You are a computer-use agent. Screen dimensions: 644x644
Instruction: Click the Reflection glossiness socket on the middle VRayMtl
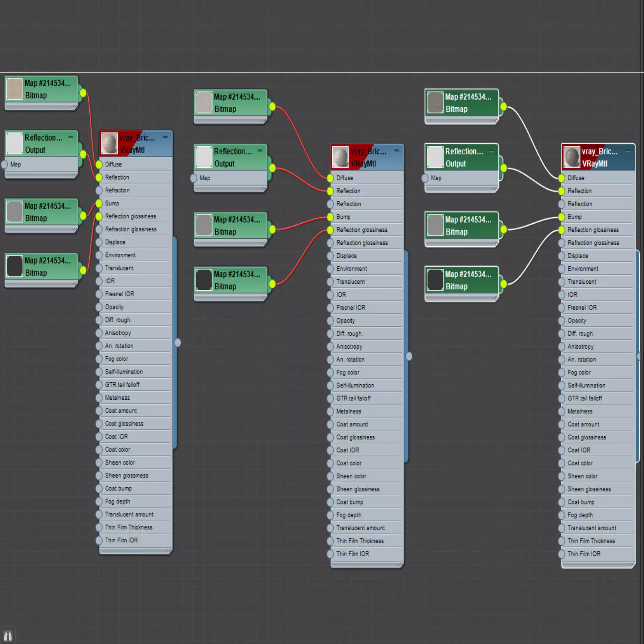(330, 230)
